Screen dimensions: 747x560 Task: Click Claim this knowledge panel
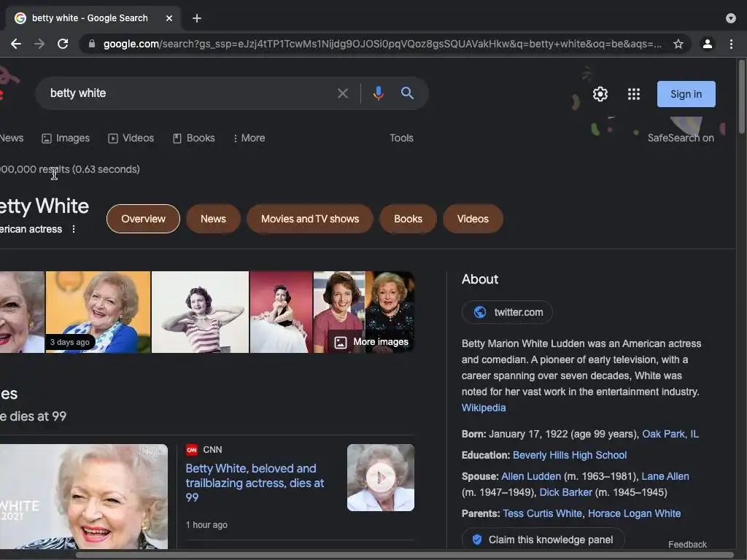(543, 540)
